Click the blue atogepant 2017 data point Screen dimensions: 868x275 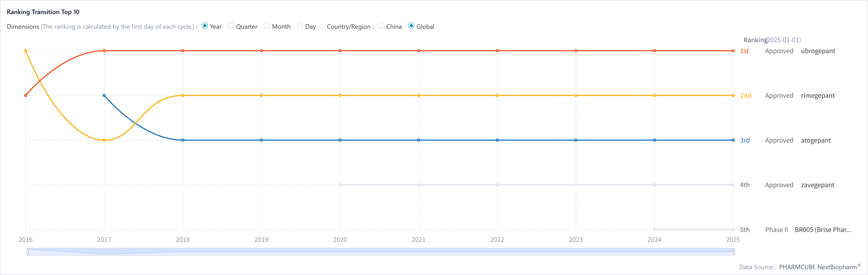104,96
